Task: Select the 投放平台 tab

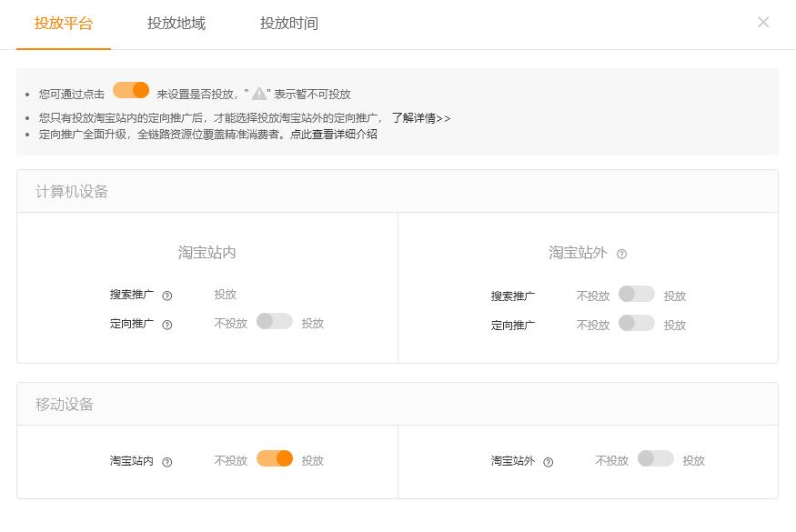Action: pos(63,24)
